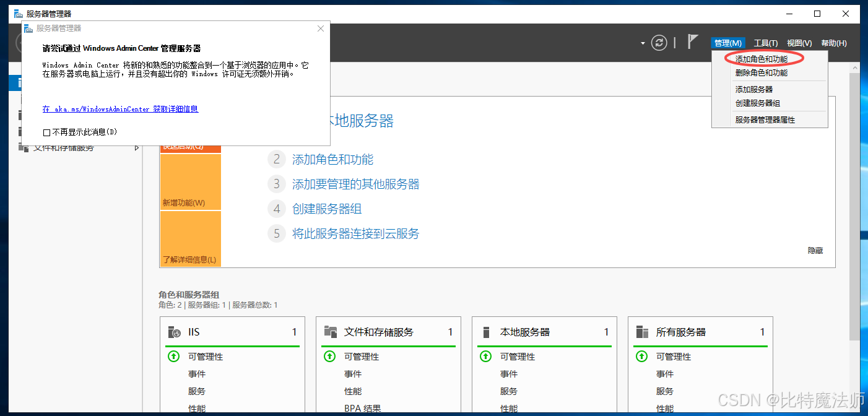Check 不再显示此消息(D) checkbox
Viewport: 868px width, 416px height.
pos(46,132)
